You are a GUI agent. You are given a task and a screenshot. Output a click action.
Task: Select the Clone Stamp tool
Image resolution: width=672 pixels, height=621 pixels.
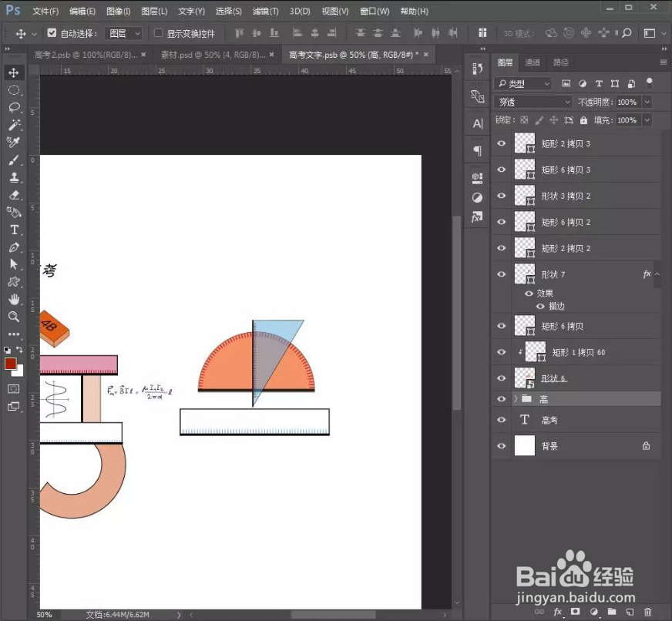[14, 177]
